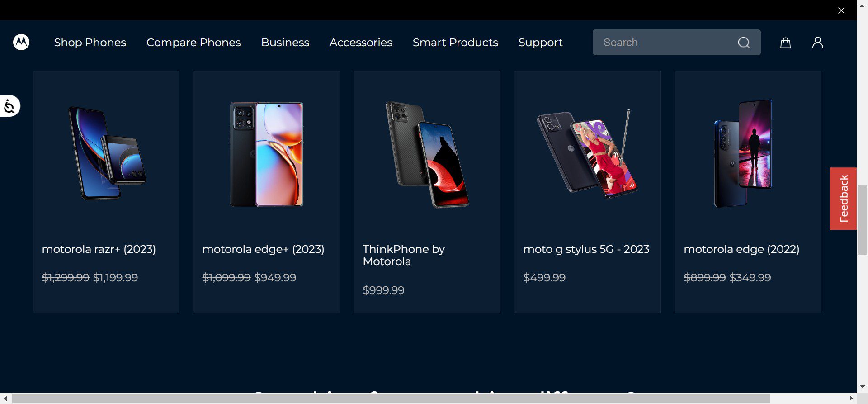Screen dimensions: 868x404
Task: Click the vertical scrollbar down arrow
Action: click(862, 387)
